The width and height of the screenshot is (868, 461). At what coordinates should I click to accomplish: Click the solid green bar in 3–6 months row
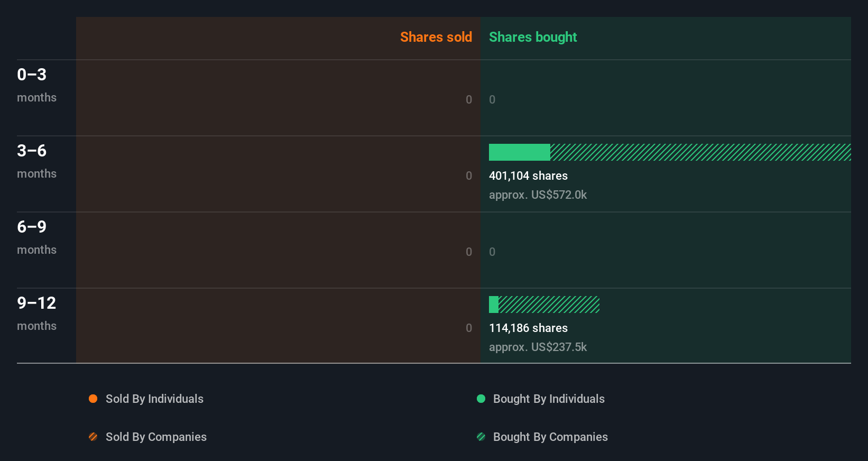tap(520, 152)
